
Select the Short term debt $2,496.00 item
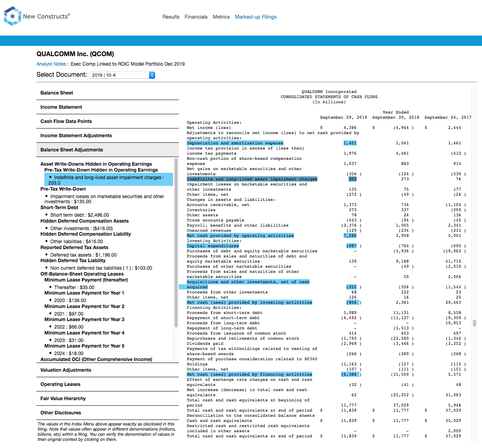[x=80, y=215]
